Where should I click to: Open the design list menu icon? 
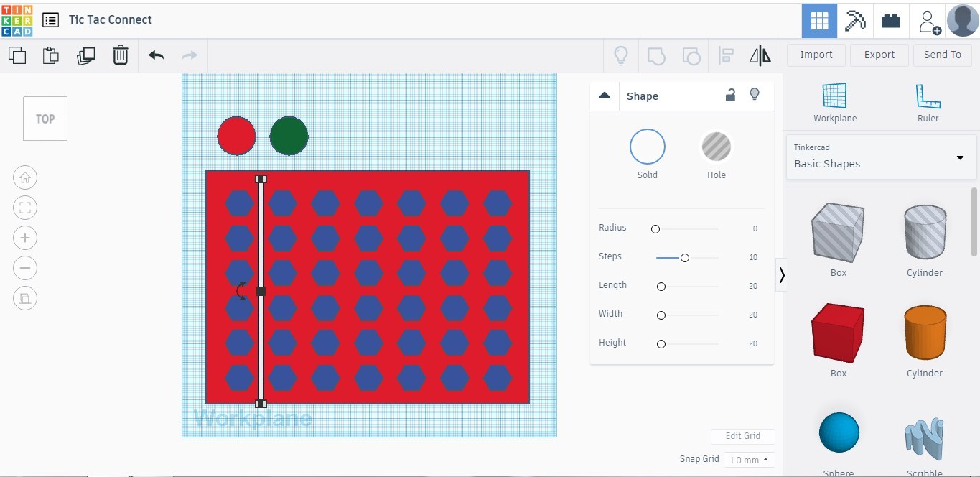[50, 20]
